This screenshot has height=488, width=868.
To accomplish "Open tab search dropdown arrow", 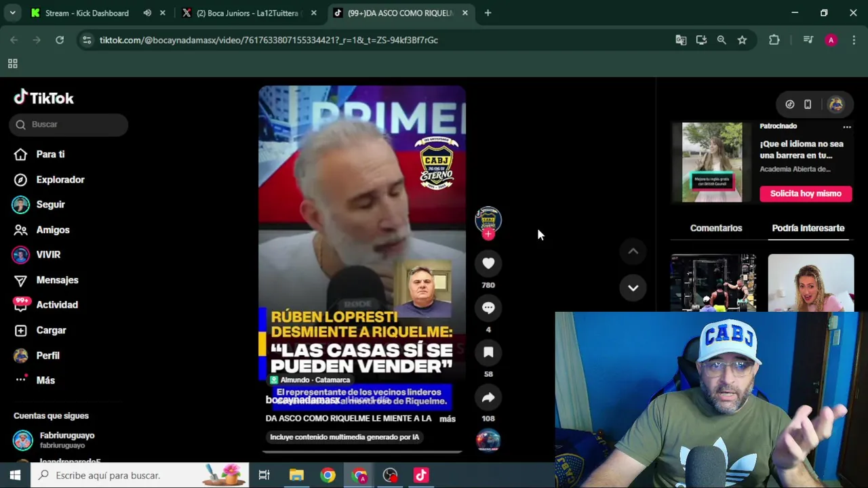I will coord(12,13).
